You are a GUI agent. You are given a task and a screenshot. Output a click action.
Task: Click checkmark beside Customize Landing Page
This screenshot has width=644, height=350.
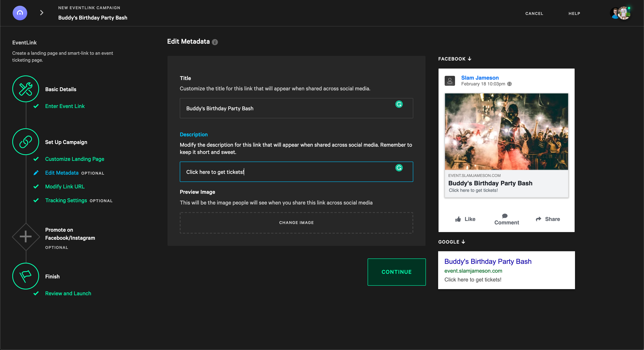click(36, 159)
